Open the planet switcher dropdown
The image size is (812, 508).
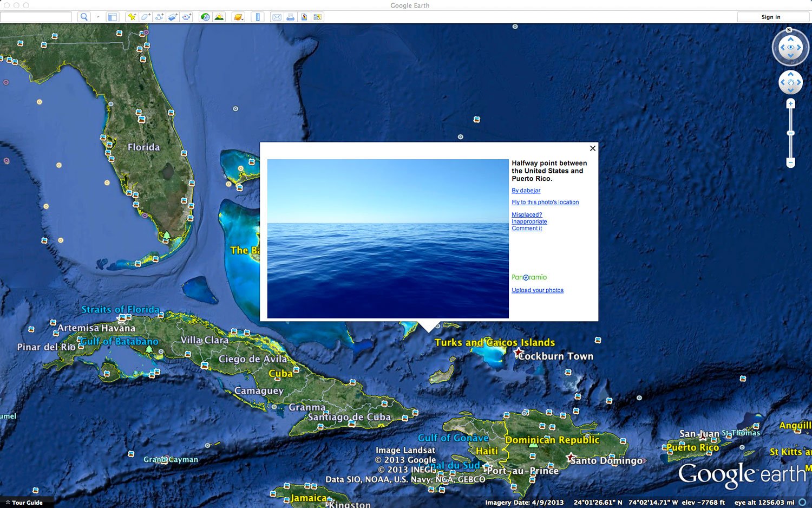coord(239,17)
